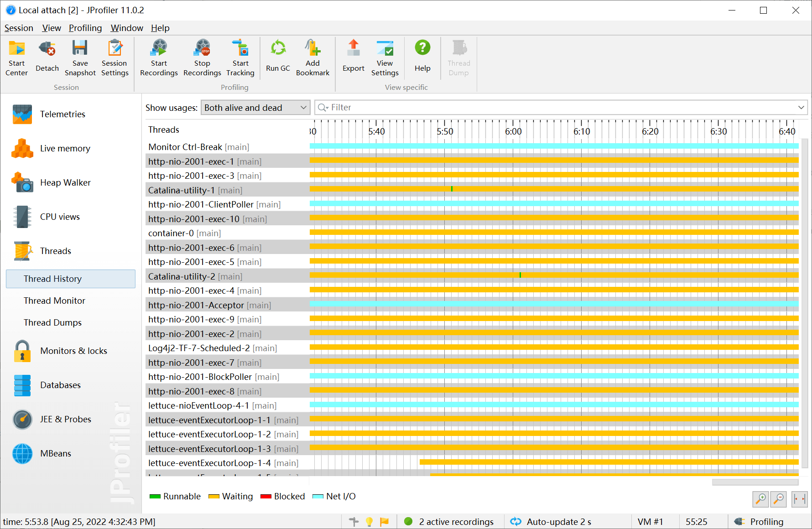Click the "Profiling" status at bottom right
Screen dimensions: 812x529
[759, 522]
